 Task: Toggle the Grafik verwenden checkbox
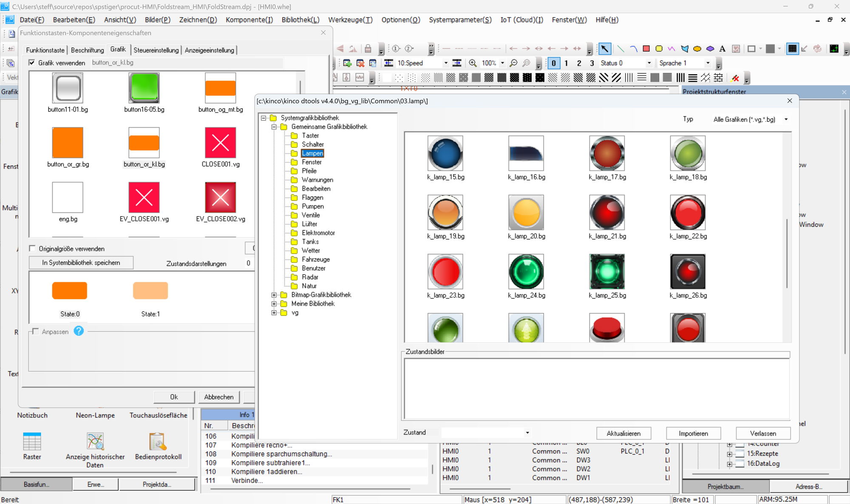[x=32, y=62]
